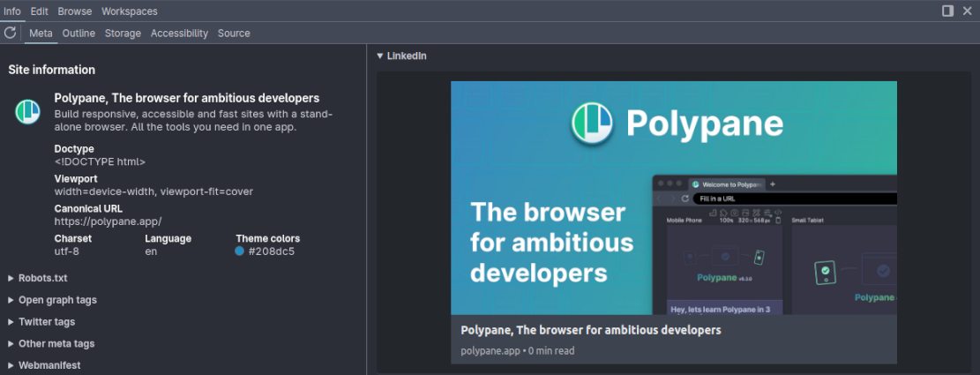Click the <!DOCTYPE html> doctype value
The width and height of the screenshot is (980, 375).
click(100, 161)
